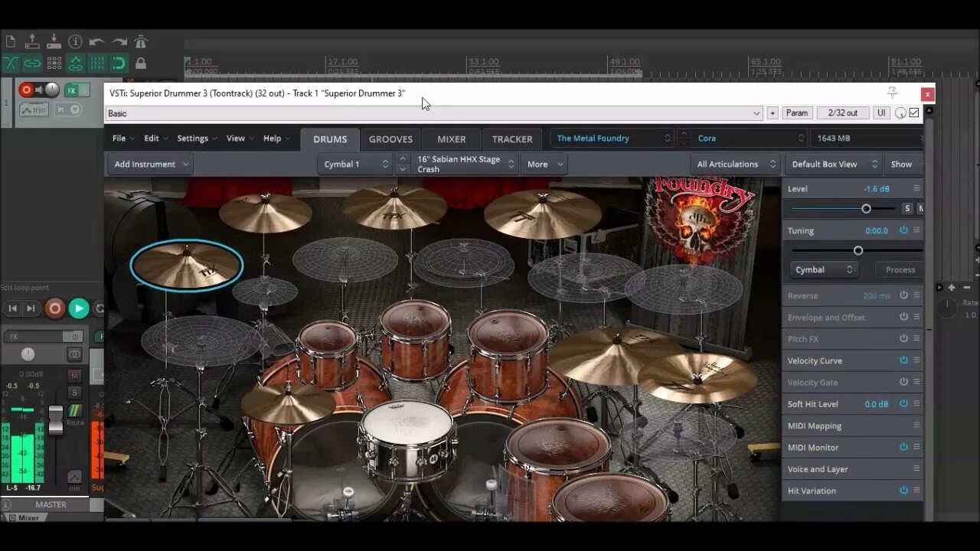The height and width of the screenshot is (551, 980).
Task: Open the FX preset 'Basic' dropdown
Action: [434, 113]
